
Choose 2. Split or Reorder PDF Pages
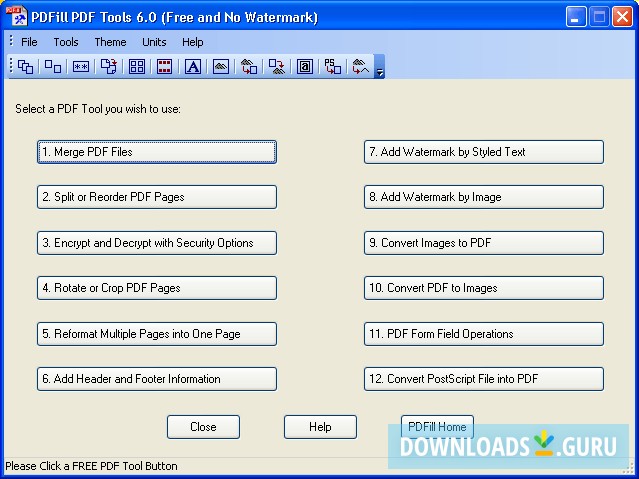157,197
